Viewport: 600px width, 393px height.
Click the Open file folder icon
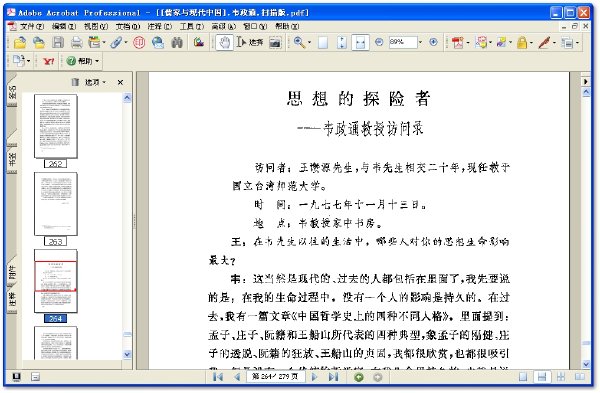20,42
